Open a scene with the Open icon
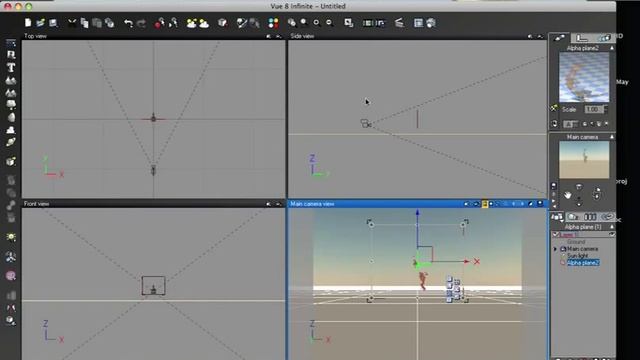640x360 pixels. pyautogui.click(x=40, y=23)
